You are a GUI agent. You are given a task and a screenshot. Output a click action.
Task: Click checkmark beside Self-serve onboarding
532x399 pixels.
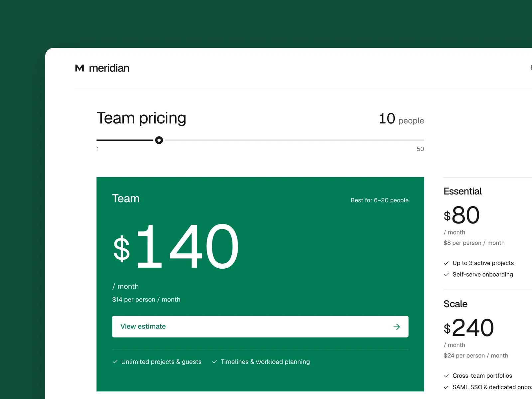coord(446,275)
